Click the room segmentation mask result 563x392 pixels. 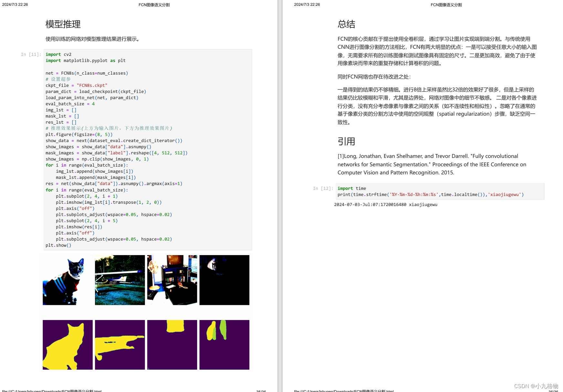(172, 345)
